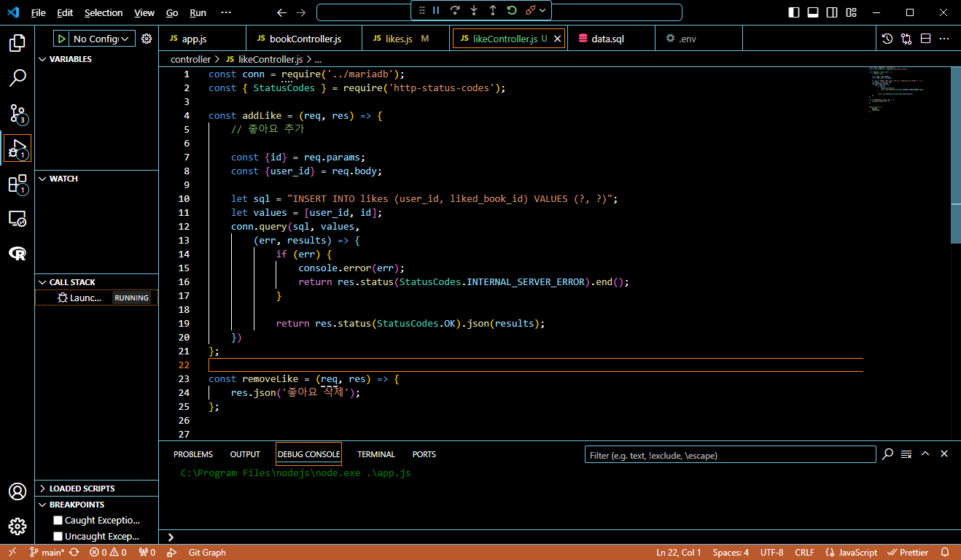Switch to the .env tab

[x=699, y=39]
